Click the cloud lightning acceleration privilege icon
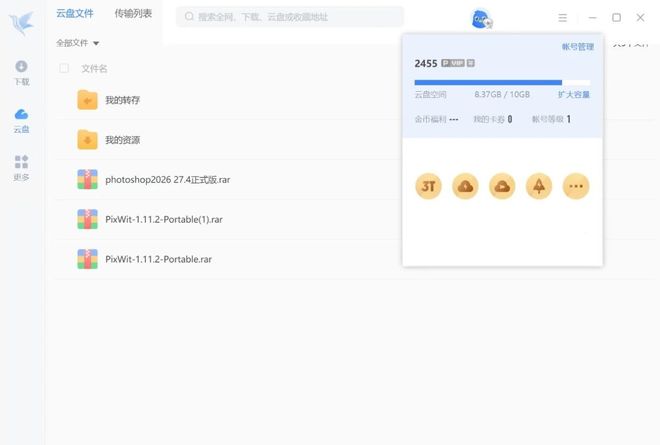Viewport: 660px width, 445px height. pyautogui.click(x=465, y=186)
